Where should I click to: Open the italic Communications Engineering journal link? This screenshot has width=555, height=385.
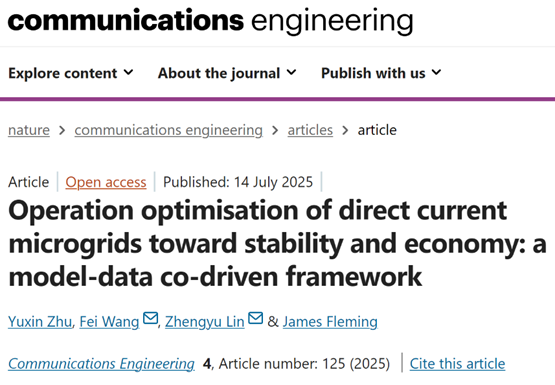101,363
